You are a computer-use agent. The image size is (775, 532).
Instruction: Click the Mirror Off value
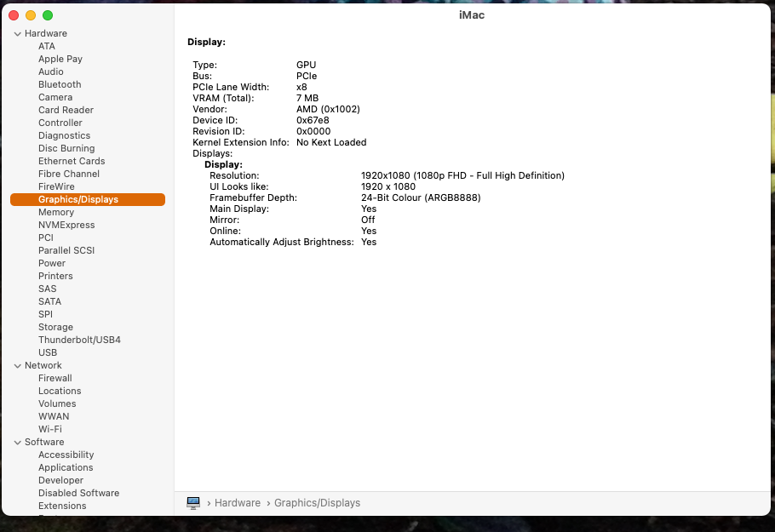tap(368, 220)
